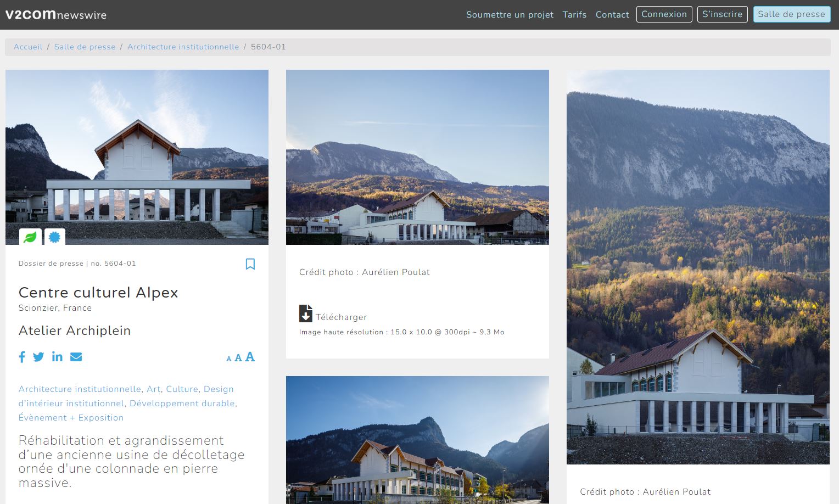Open Soumettre un projet menu item
The image size is (839, 504).
point(510,15)
